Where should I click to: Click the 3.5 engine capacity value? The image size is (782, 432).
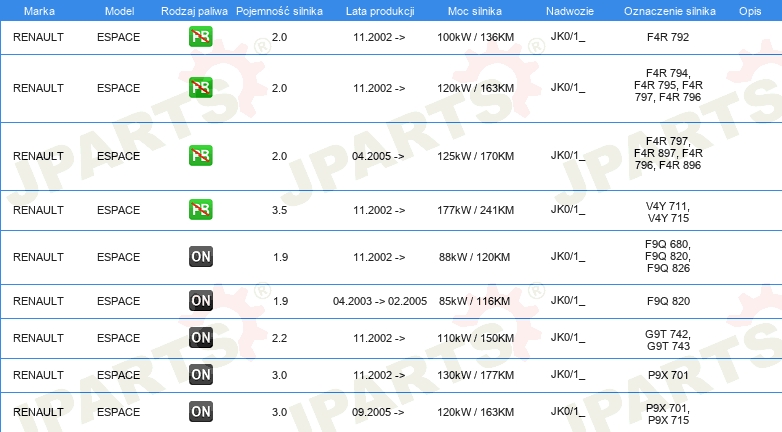(279, 210)
